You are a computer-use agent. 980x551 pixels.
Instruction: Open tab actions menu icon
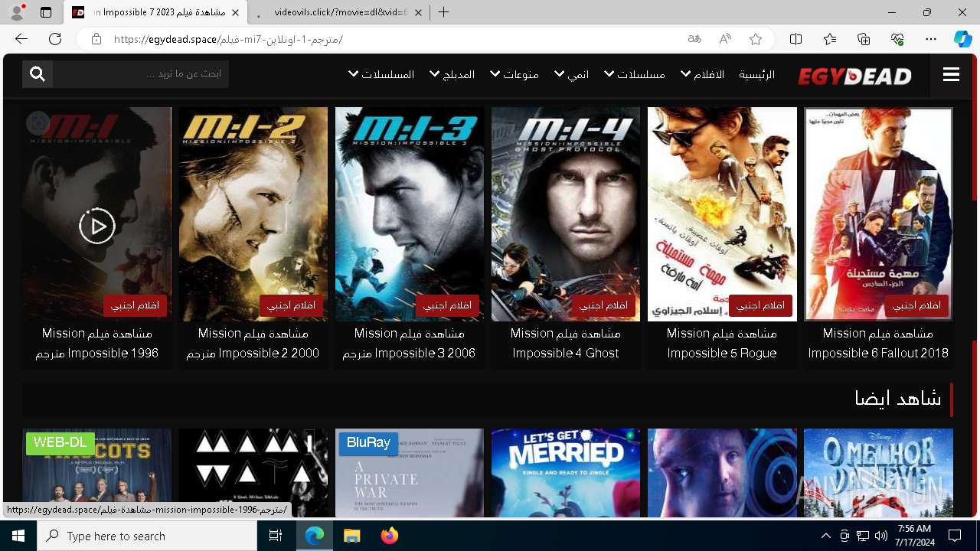tap(46, 12)
